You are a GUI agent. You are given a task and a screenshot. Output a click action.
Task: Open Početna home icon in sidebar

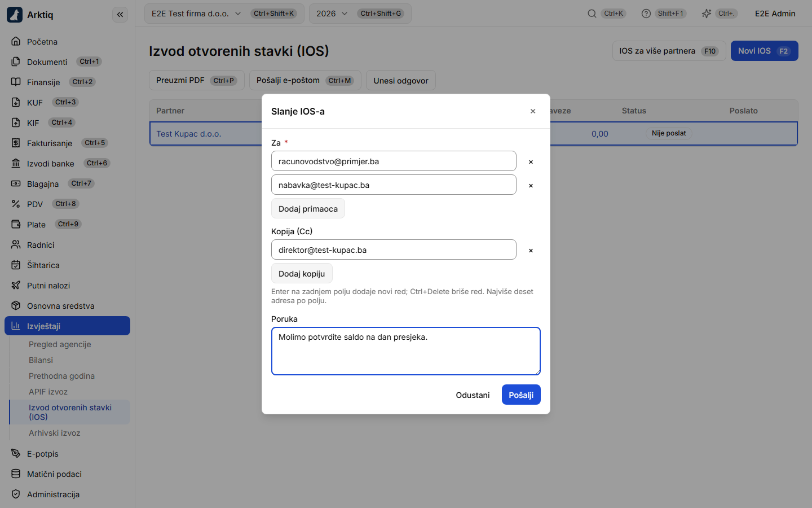click(16, 42)
